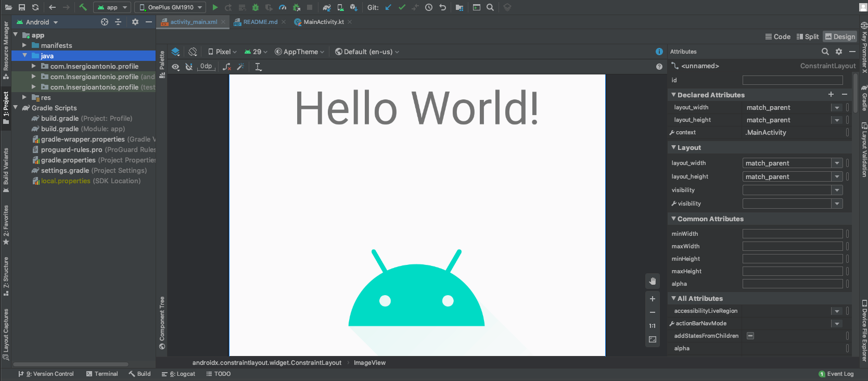Open the README.md tab
The height and width of the screenshot is (381, 868).
pyautogui.click(x=260, y=22)
